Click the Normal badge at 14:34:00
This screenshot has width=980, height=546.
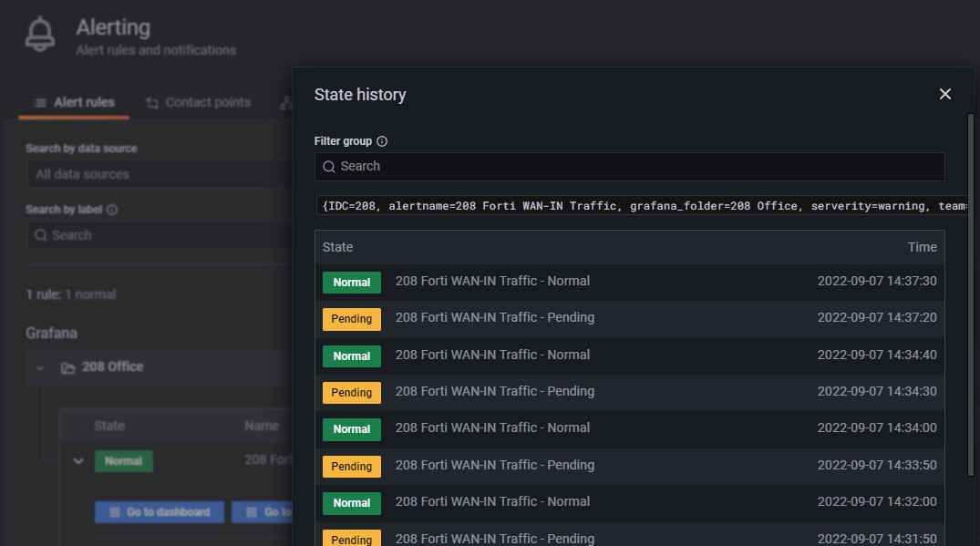[x=351, y=430]
